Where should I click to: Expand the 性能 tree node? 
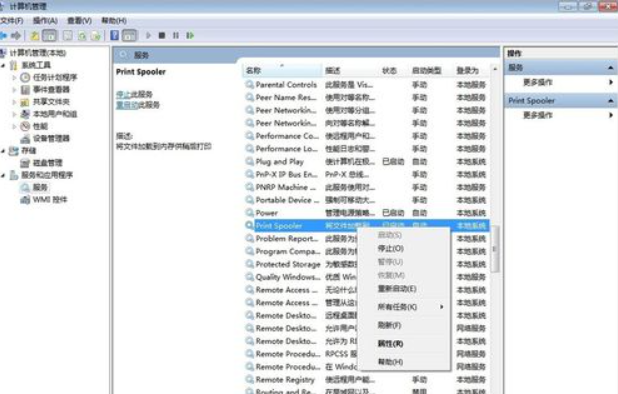coord(15,126)
